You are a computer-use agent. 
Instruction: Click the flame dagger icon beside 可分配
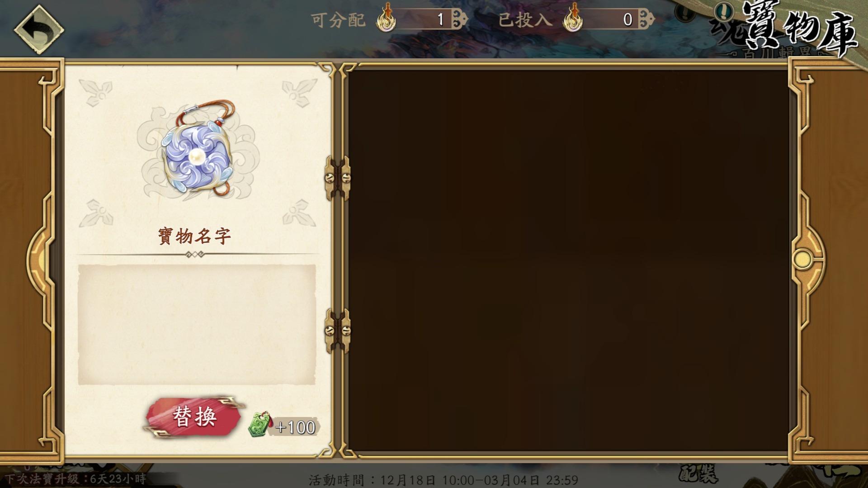[387, 18]
